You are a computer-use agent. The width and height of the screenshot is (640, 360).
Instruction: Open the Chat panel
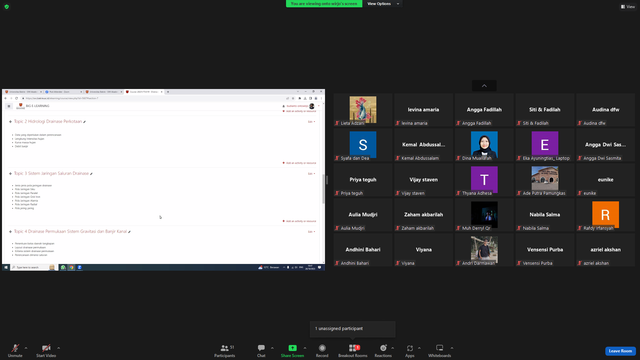pos(261,350)
